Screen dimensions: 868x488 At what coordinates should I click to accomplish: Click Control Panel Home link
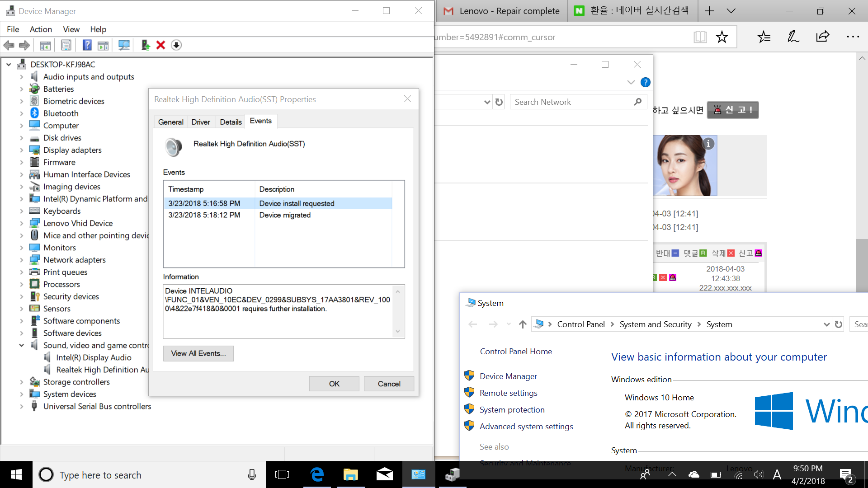tap(516, 352)
